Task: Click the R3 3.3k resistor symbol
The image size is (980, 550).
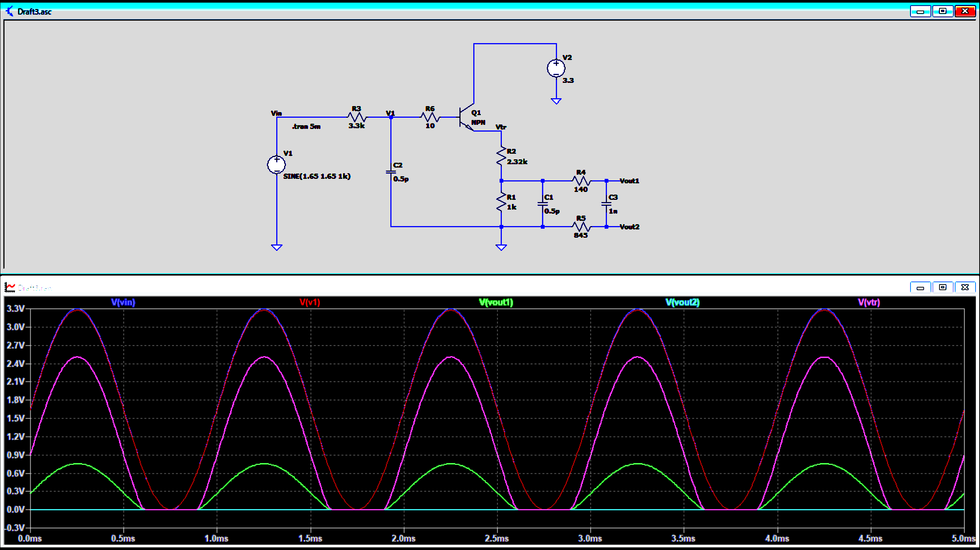Action: coord(357,117)
